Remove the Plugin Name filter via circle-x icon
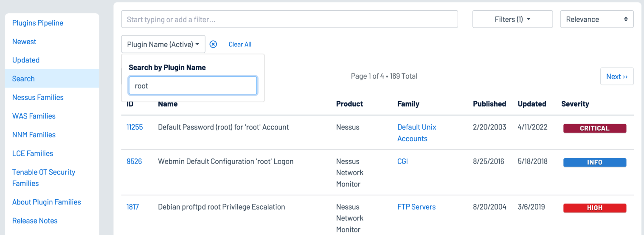644x235 pixels. tap(213, 44)
